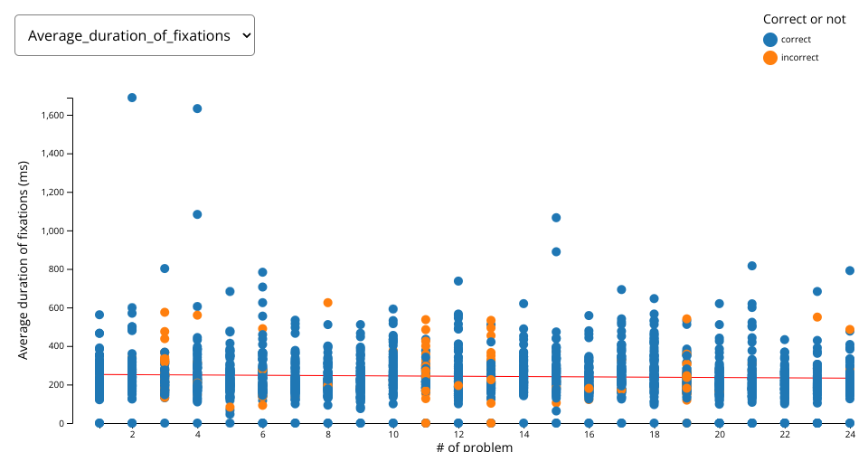This screenshot has width=868, height=452.
Task: Select the orange point at problem 23
Action: click(x=816, y=317)
